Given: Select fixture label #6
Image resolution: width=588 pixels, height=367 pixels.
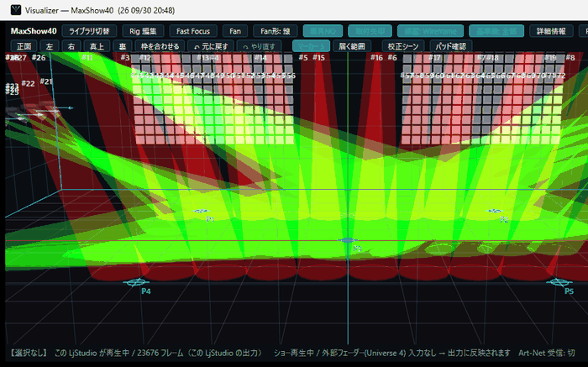Looking at the screenshot, I should [x=392, y=58].
